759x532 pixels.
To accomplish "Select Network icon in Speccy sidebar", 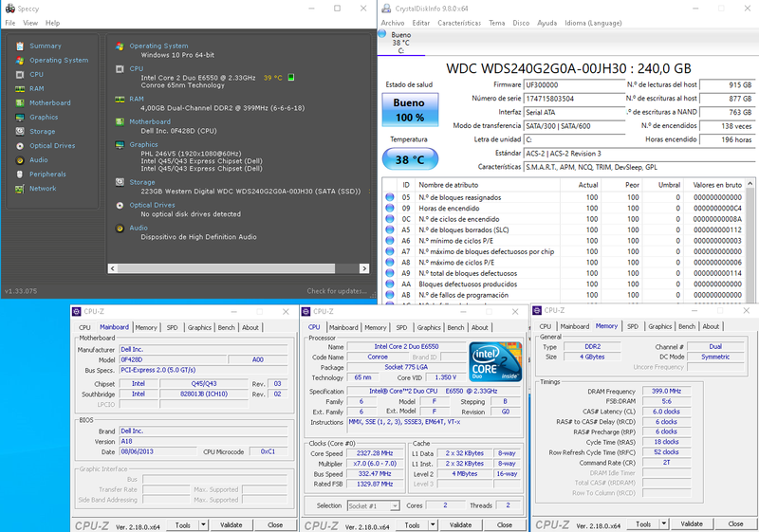I will point(20,189).
